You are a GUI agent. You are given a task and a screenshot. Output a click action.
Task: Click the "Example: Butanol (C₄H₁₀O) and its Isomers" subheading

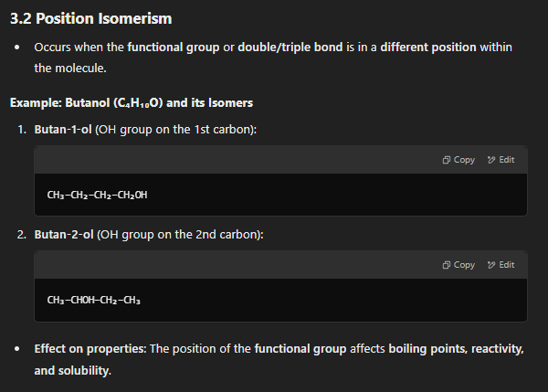click(132, 101)
